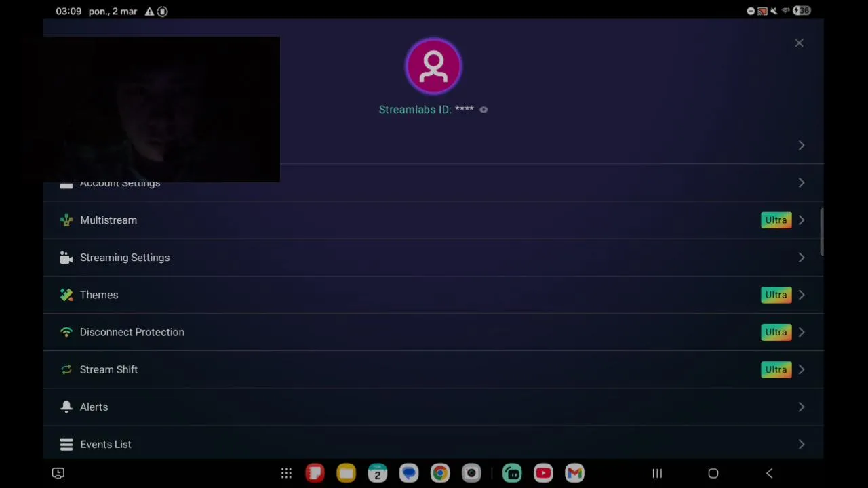Expand the Stream Shift chevron
The image size is (868, 488).
(x=801, y=369)
